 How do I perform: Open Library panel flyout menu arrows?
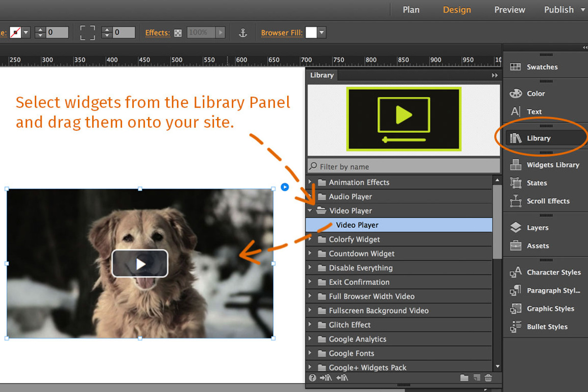tap(494, 75)
